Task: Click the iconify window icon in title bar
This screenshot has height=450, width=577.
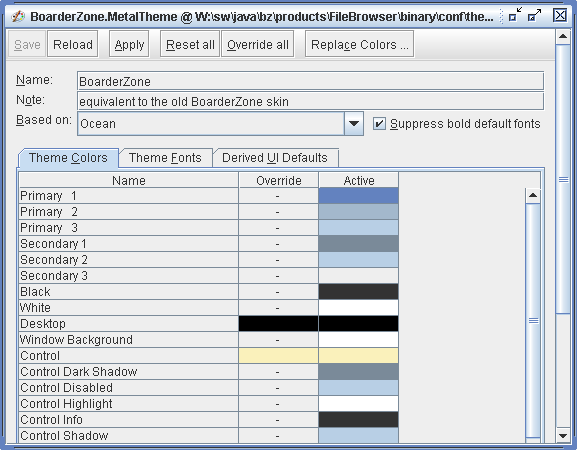Action: [515, 15]
